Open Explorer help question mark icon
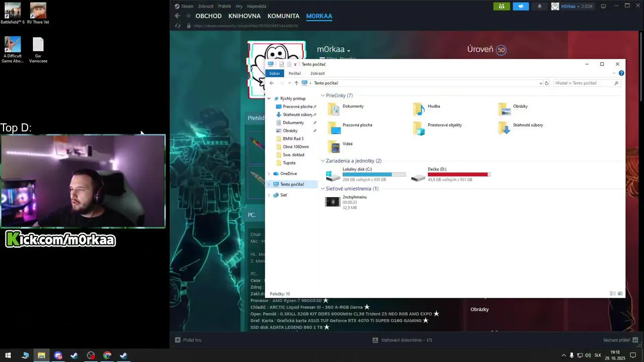The height and width of the screenshot is (362, 644). [x=621, y=73]
